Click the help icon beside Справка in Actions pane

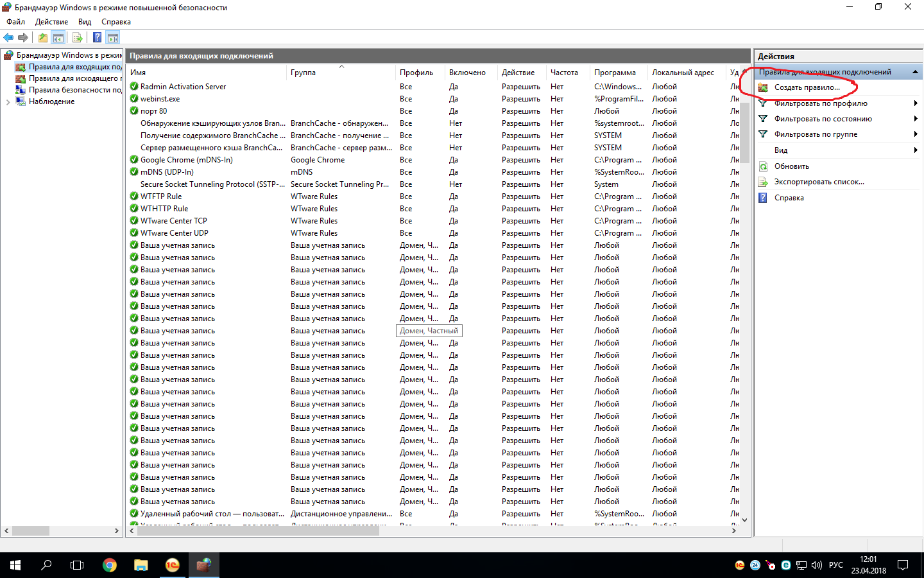point(763,198)
